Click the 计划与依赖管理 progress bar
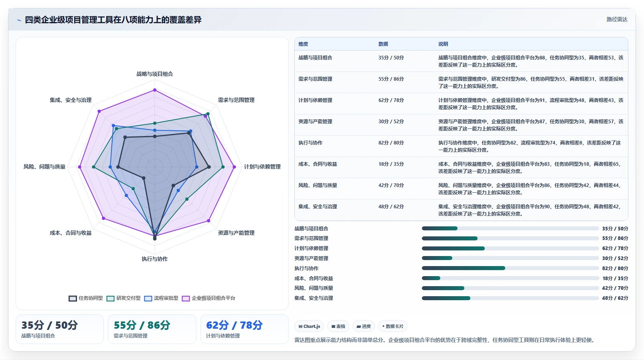644x360 pixels. pos(510,248)
